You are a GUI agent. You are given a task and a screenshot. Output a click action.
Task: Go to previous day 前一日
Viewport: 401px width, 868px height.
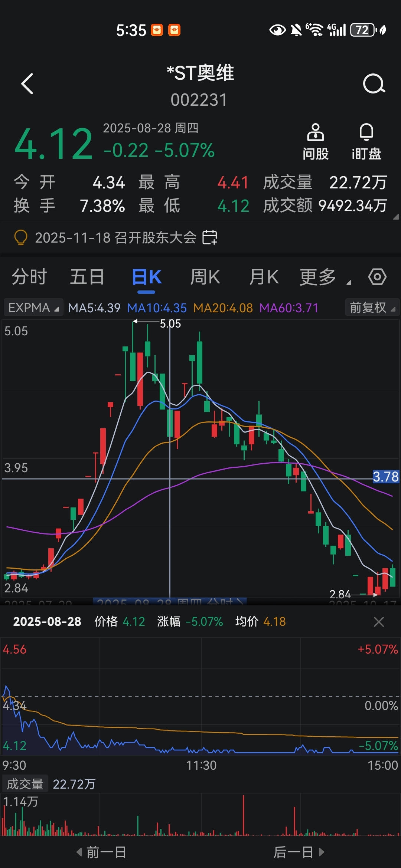pyautogui.click(x=101, y=852)
